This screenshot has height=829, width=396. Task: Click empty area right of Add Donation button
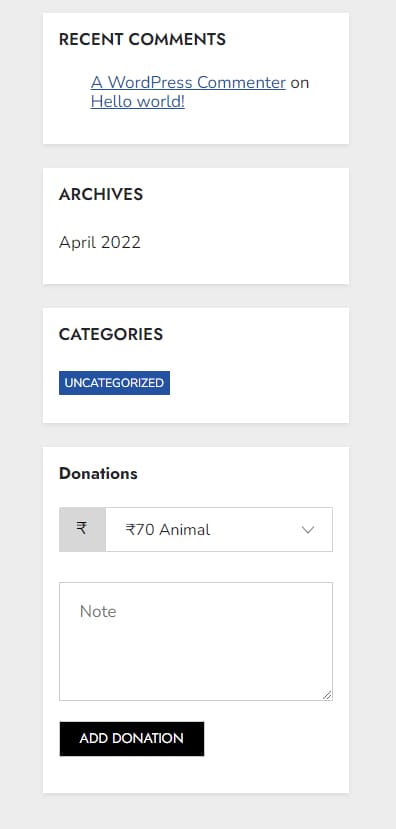point(270,739)
